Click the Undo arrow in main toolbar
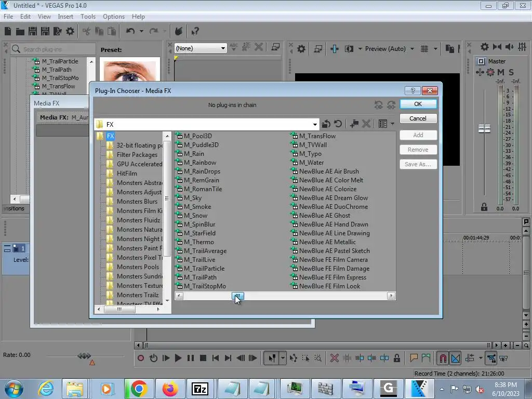 point(130,31)
